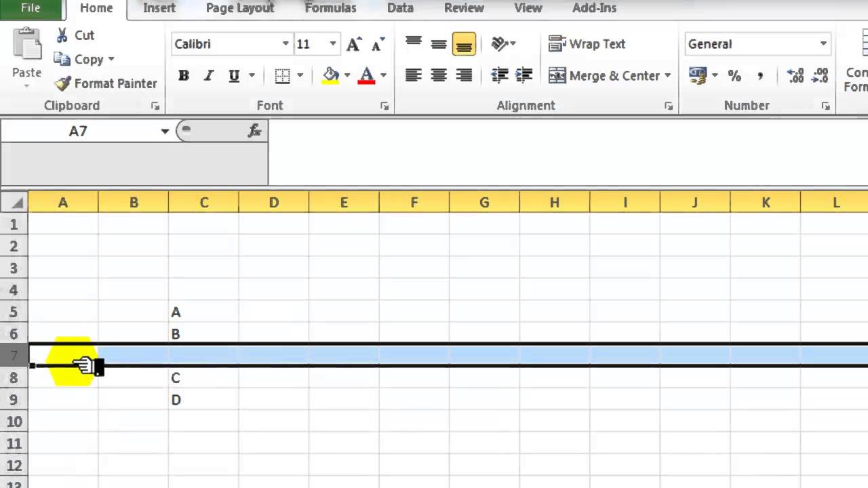Decrease indent in Alignment group
This screenshot has height=488, width=868.
coord(499,75)
